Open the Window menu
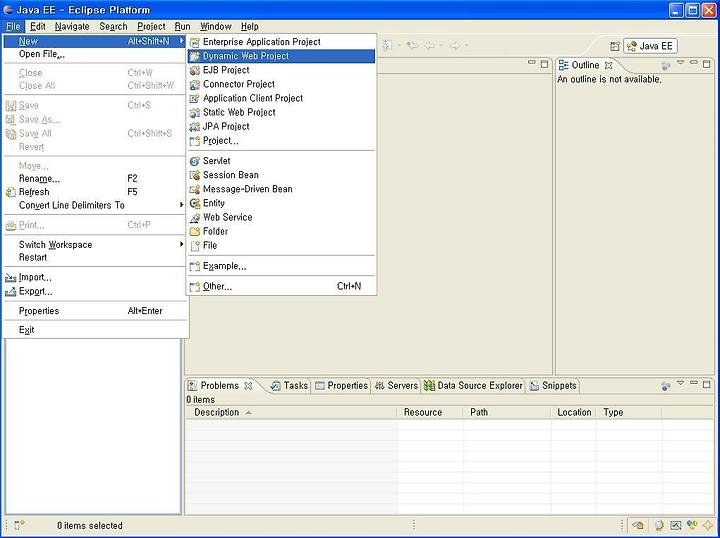Screen dimensions: 720x538 click(215, 27)
